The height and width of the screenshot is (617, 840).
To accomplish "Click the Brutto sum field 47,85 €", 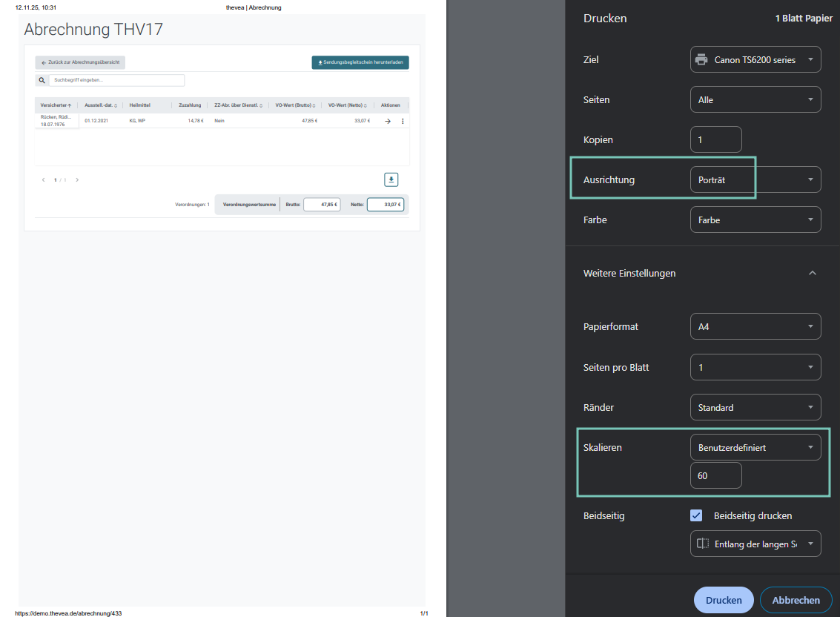I will tap(322, 204).
